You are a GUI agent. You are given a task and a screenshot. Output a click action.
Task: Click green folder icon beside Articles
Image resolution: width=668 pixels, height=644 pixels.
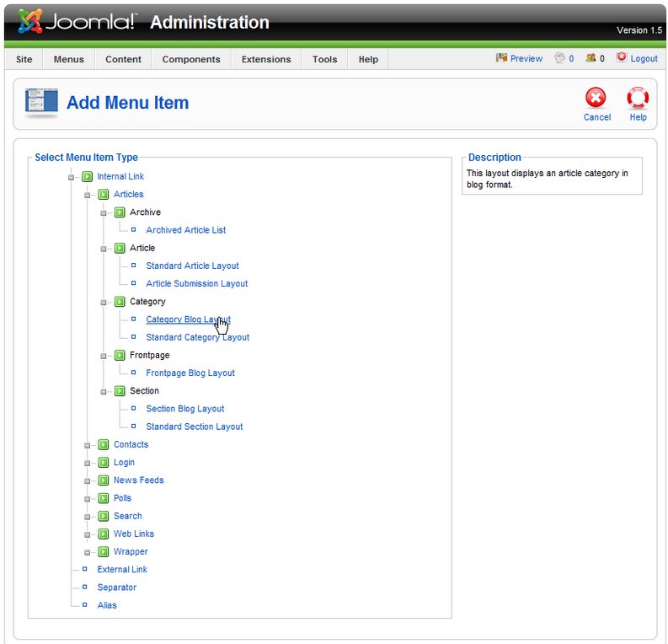pos(104,195)
